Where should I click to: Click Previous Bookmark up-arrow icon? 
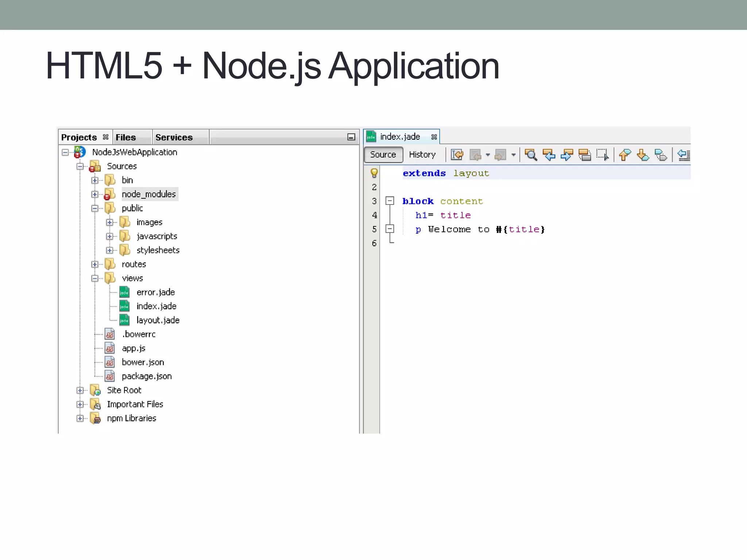pyautogui.click(x=625, y=155)
